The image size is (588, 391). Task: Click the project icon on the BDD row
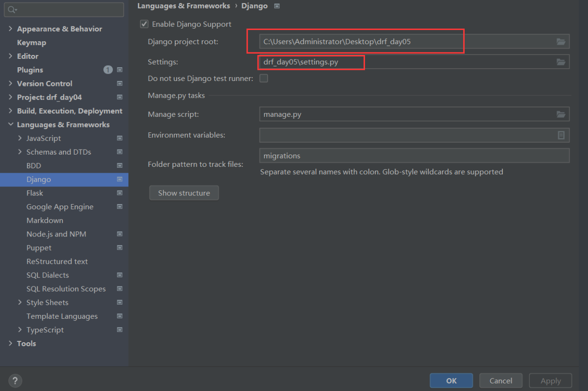[x=120, y=165]
